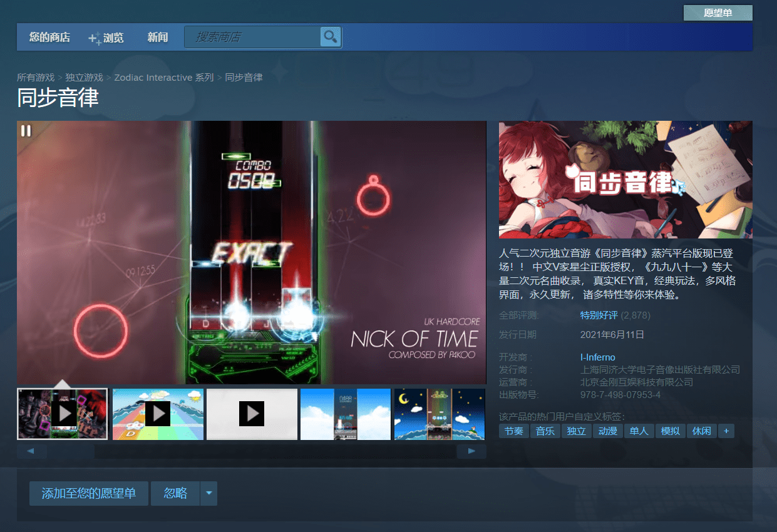Click the plus icon next to 浏览
Screen dimensions: 777x532
[95, 38]
